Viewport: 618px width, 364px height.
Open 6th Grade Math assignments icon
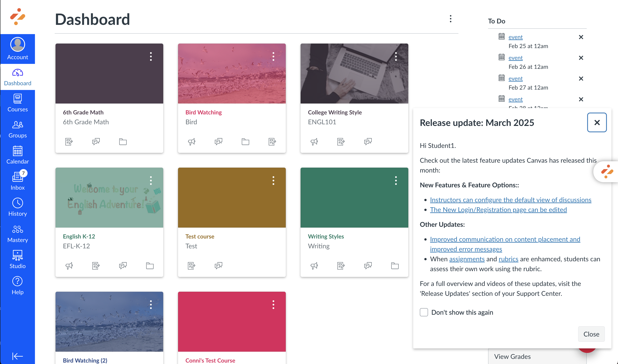69,142
